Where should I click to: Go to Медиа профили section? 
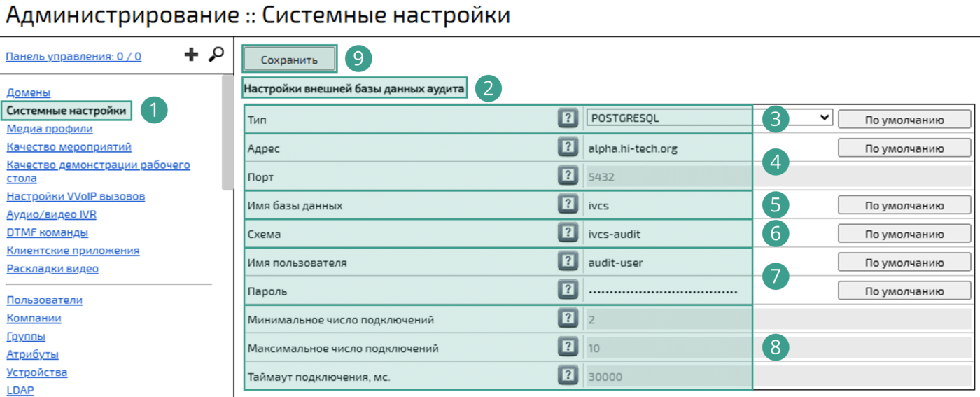pyautogui.click(x=50, y=129)
